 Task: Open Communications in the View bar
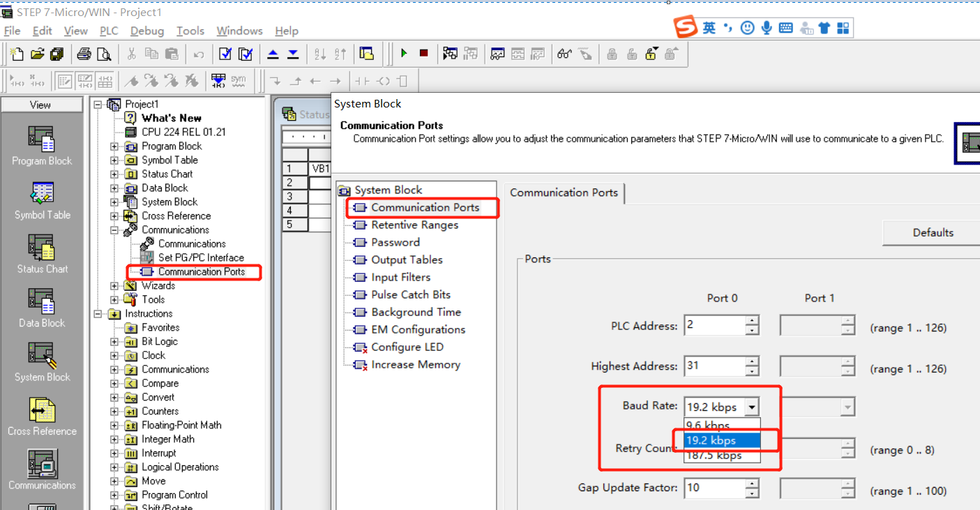42,470
